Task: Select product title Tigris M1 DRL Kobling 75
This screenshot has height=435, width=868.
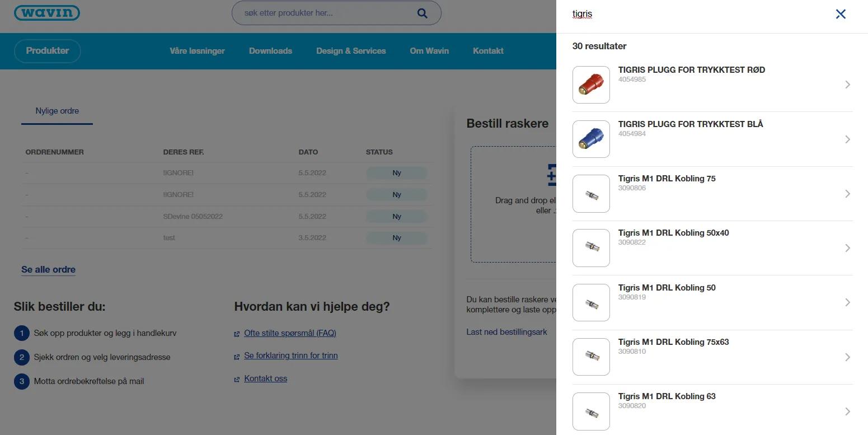Action: 667,179
